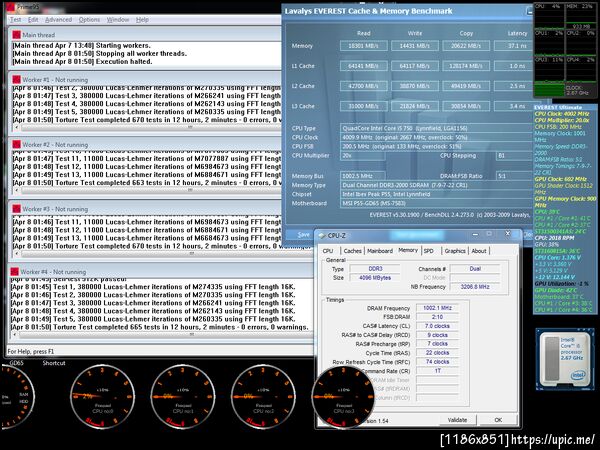Viewport: 600px width, 450px height.
Task: Click CPU Clock 4002 MHz in EVEREST sidebar
Action: tap(562, 114)
